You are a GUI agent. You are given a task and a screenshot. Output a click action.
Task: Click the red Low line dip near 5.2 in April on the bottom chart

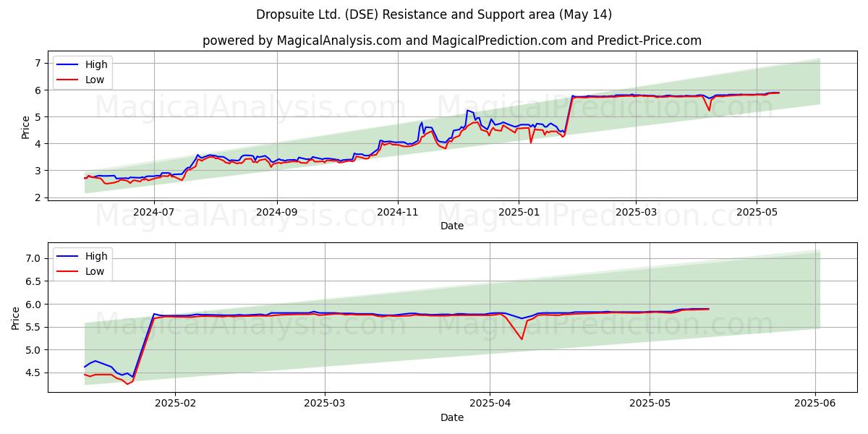(x=522, y=339)
